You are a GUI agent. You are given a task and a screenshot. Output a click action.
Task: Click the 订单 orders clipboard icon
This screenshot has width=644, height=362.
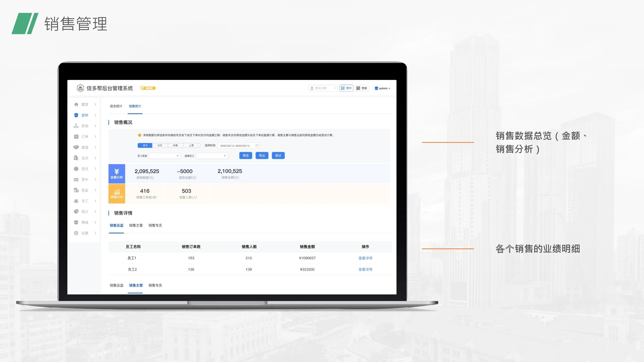coord(76,137)
